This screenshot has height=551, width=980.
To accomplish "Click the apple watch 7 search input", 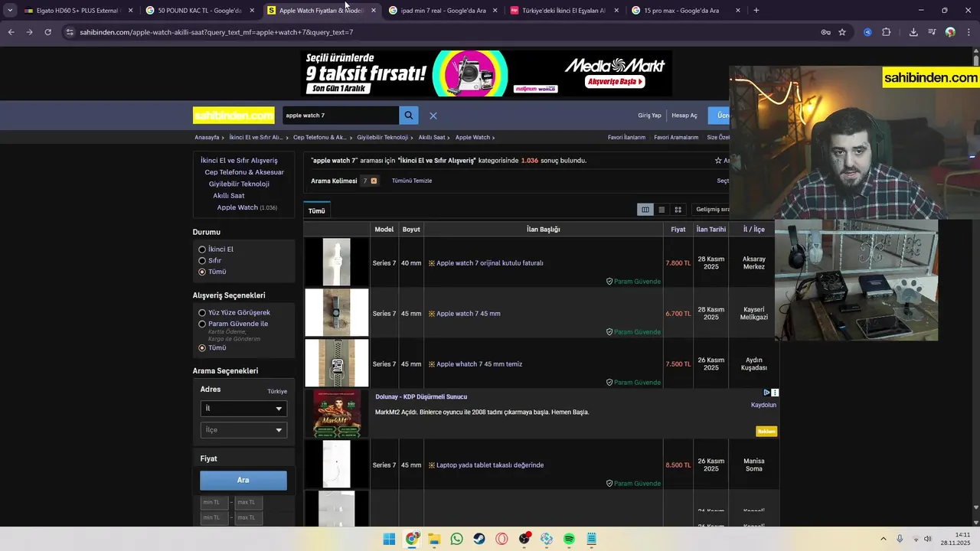I will tap(341, 116).
